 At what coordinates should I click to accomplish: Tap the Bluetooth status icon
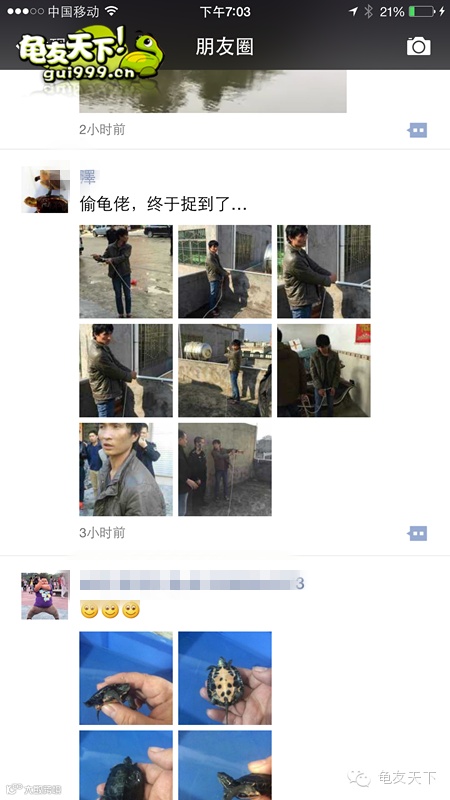(368, 11)
